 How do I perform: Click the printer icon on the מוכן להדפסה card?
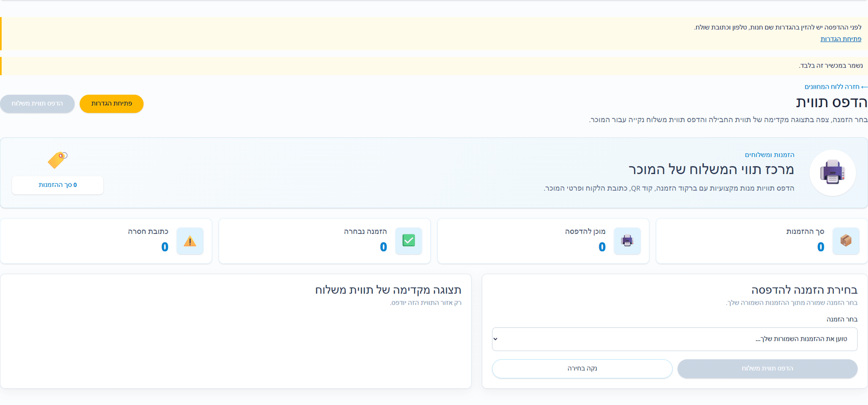pos(627,240)
